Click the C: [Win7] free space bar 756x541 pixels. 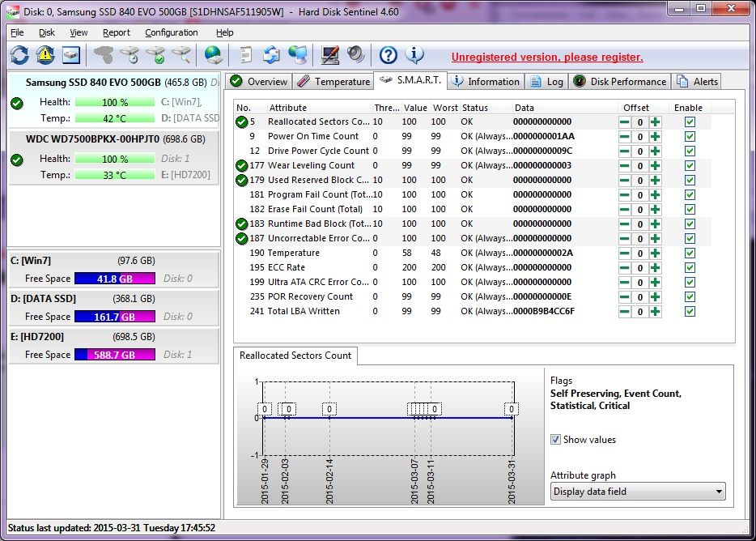point(114,279)
